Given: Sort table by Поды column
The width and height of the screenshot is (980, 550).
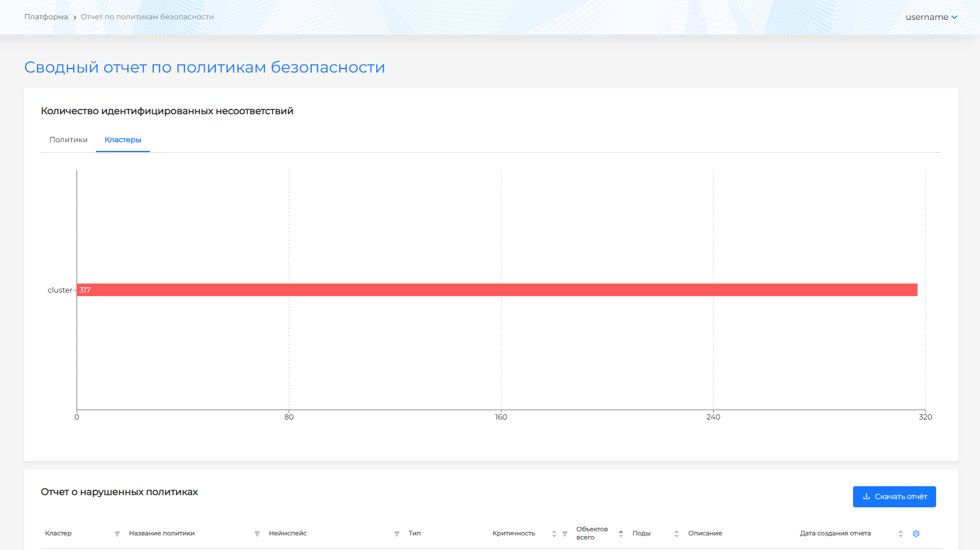Looking at the screenshot, I should [x=676, y=534].
